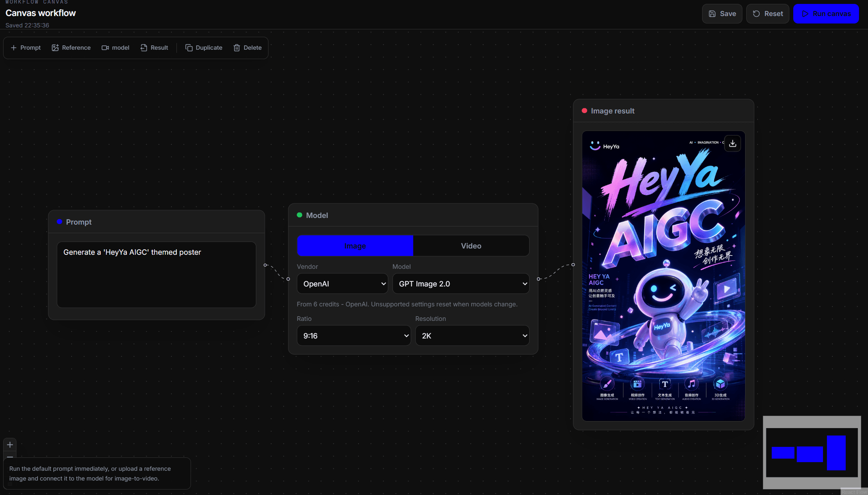
Task: Open the Model dropdown showing GPT Image 2.0
Action: point(461,284)
